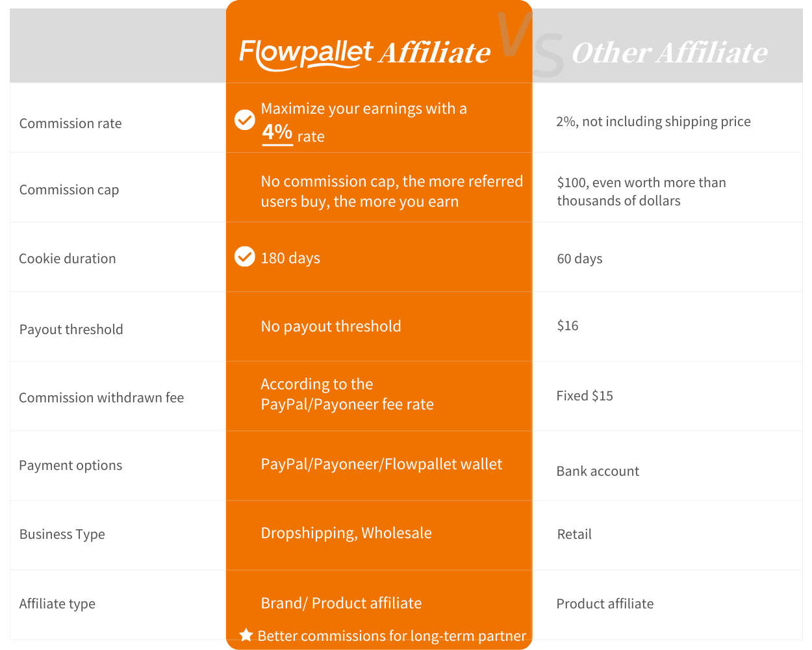Click the star icon at bottom
812x650 pixels.
click(x=246, y=635)
